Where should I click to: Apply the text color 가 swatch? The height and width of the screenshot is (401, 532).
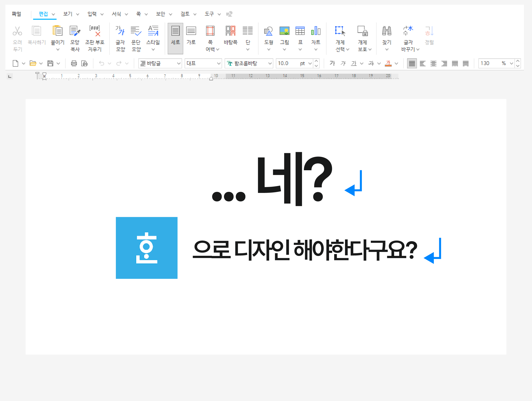click(x=388, y=63)
